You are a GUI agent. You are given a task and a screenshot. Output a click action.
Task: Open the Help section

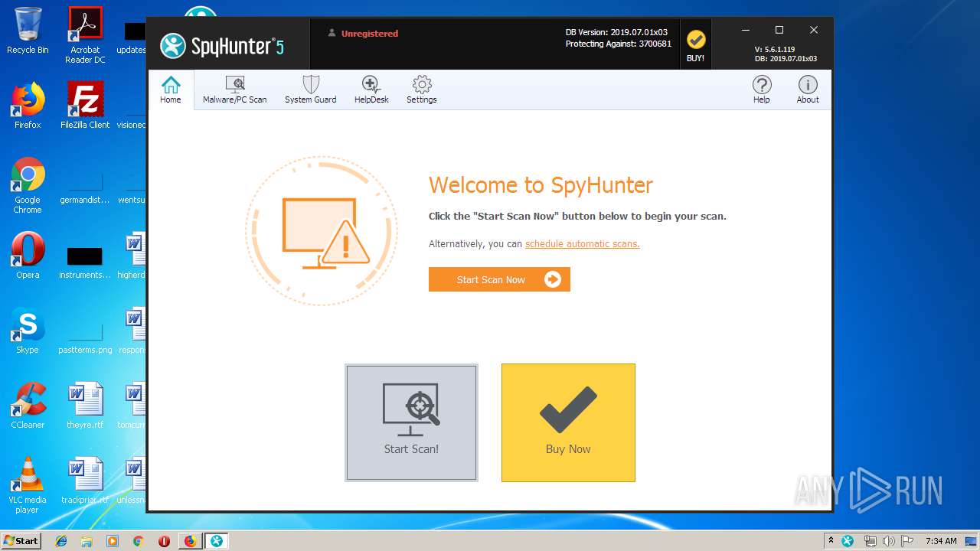click(761, 90)
